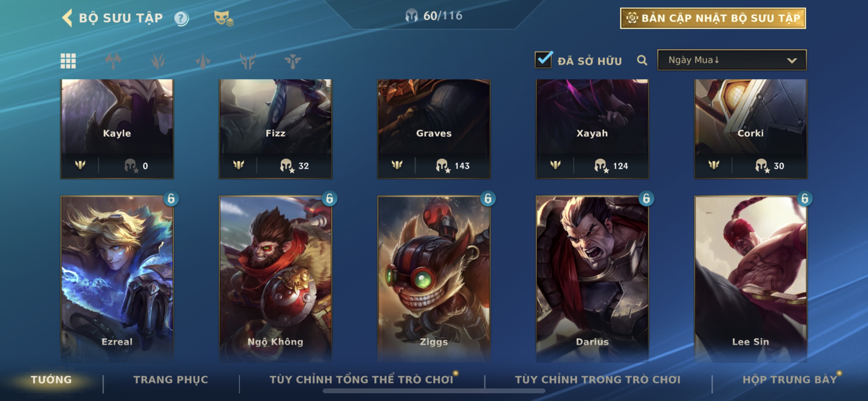Select the Ziggs champion card
The width and height of the screenshot is (868, 401).
click(434, 279)
